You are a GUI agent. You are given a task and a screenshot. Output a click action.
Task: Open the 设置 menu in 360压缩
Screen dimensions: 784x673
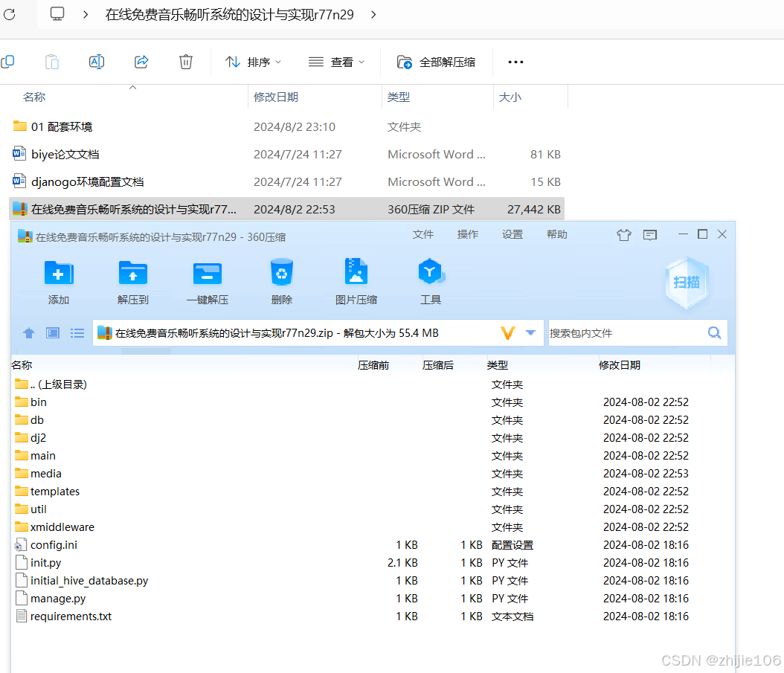(x=512, y=234)
